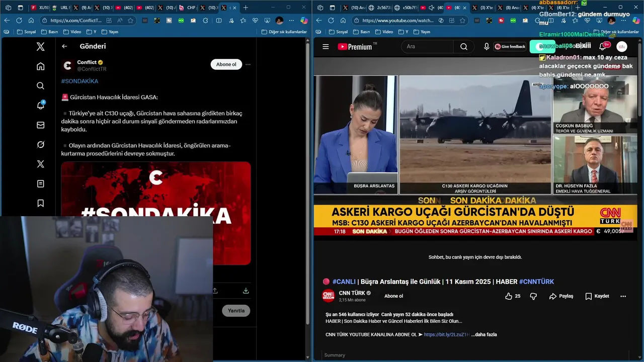Click Give feedback button on YouTube
This screenshot has width=644, height=362.
tap(510, 47)
